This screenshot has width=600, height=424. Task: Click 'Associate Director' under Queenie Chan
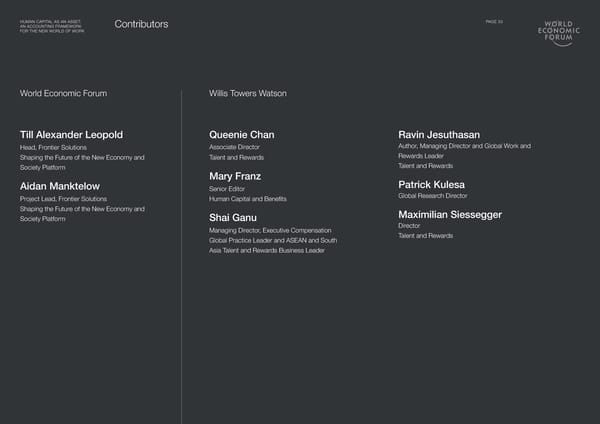tap(234, 147)
